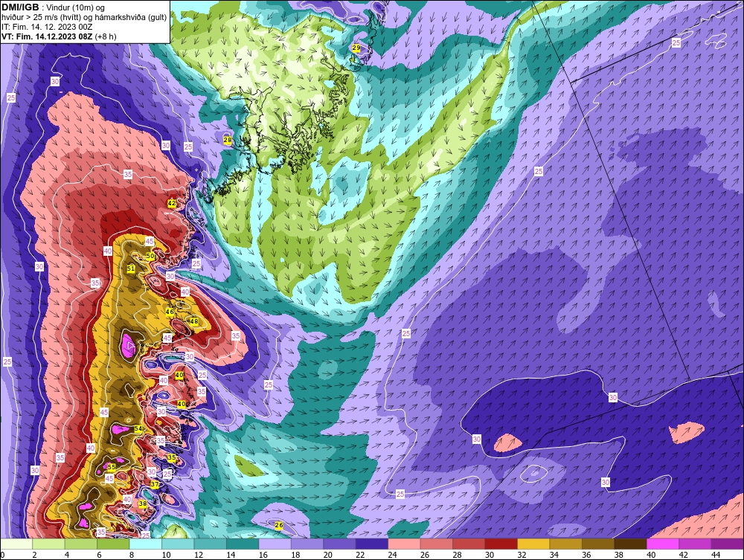Pick the legend swatch between 32 and 34
The width and height of the screenshot is (744, 560).
pos(533,544)
